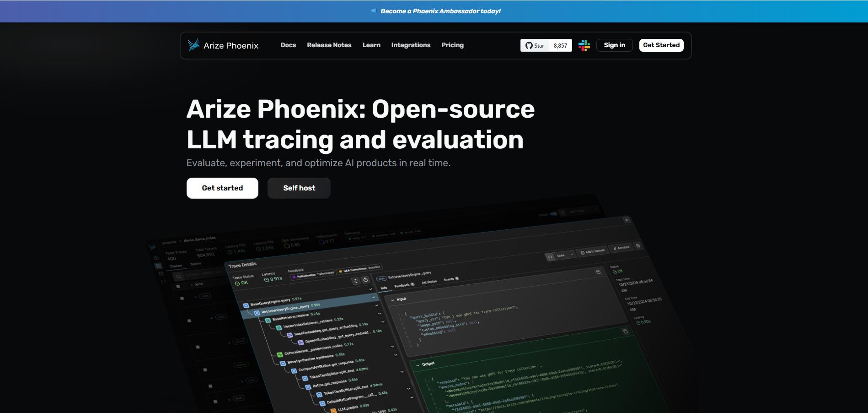Image resolution: width=868 pixels, height=413 pixels.
Task: Switch to the Attributes tab
Action: pos(429,282)
